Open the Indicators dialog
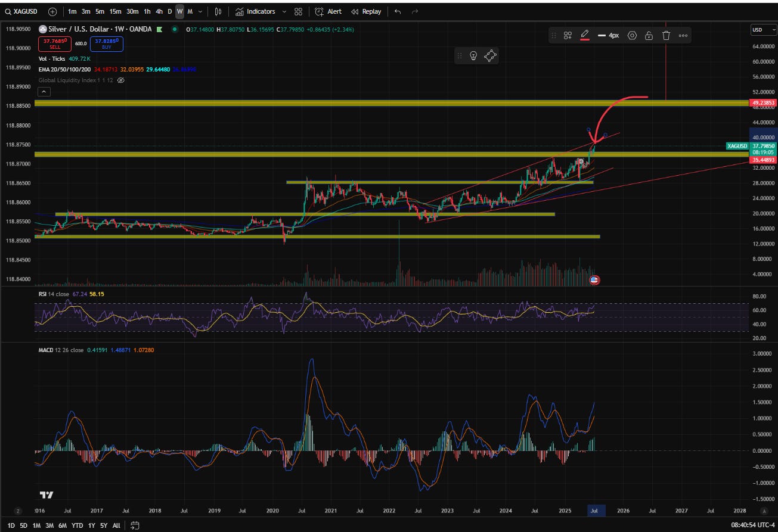Viewport: 778px width, 532px height. 255,11
